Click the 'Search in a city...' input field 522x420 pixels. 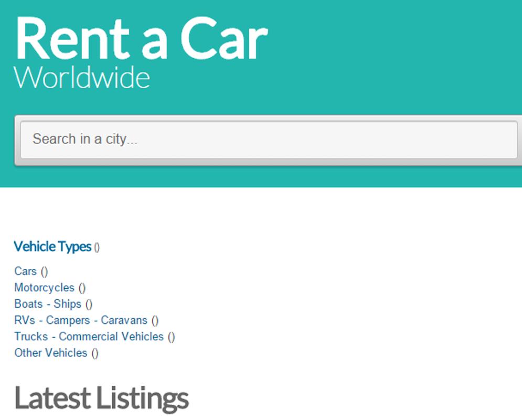click(269, 140)
